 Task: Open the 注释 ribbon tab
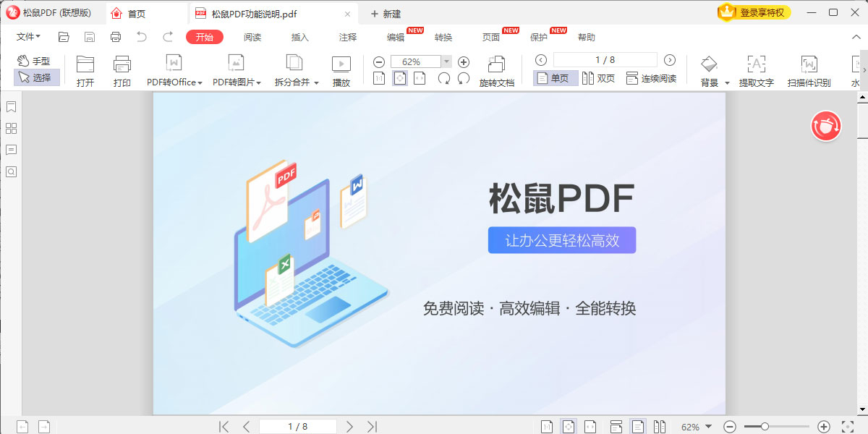click(348, 38)
